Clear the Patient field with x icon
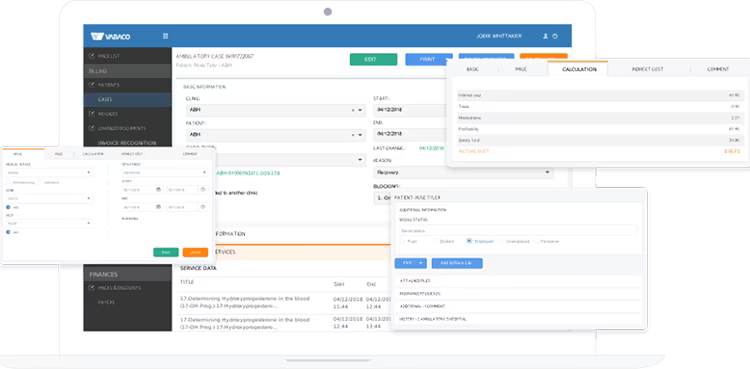The height and width of the screenshot is (369, 750). [353, 135]
